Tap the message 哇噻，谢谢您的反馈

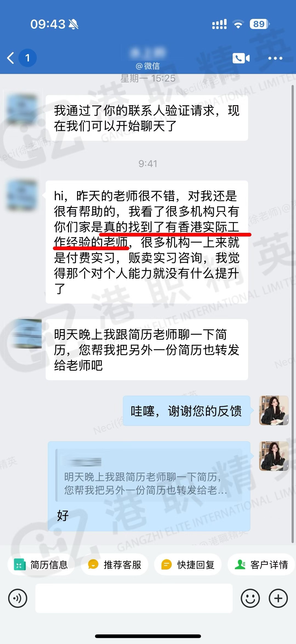tap(186, 411)
